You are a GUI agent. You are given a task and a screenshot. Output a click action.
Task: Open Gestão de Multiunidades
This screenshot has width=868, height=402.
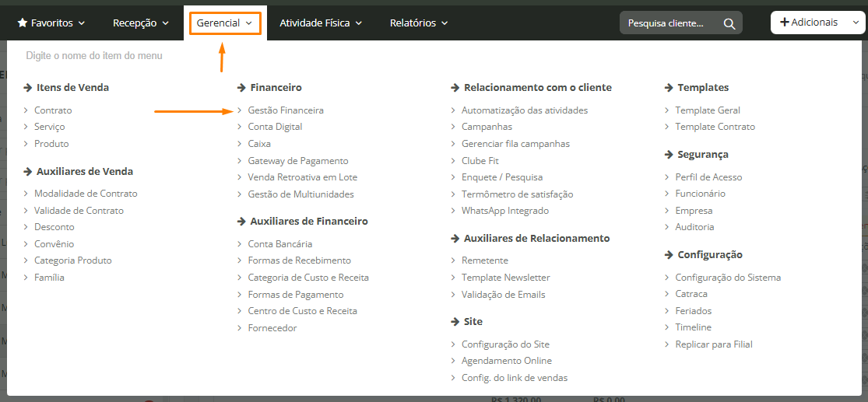[301, 194]
